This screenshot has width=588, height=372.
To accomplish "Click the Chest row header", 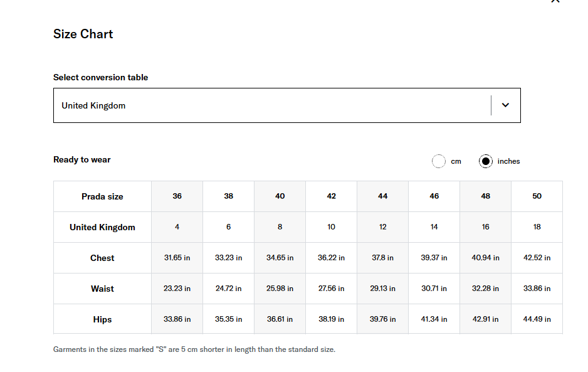I will [102, 258].
